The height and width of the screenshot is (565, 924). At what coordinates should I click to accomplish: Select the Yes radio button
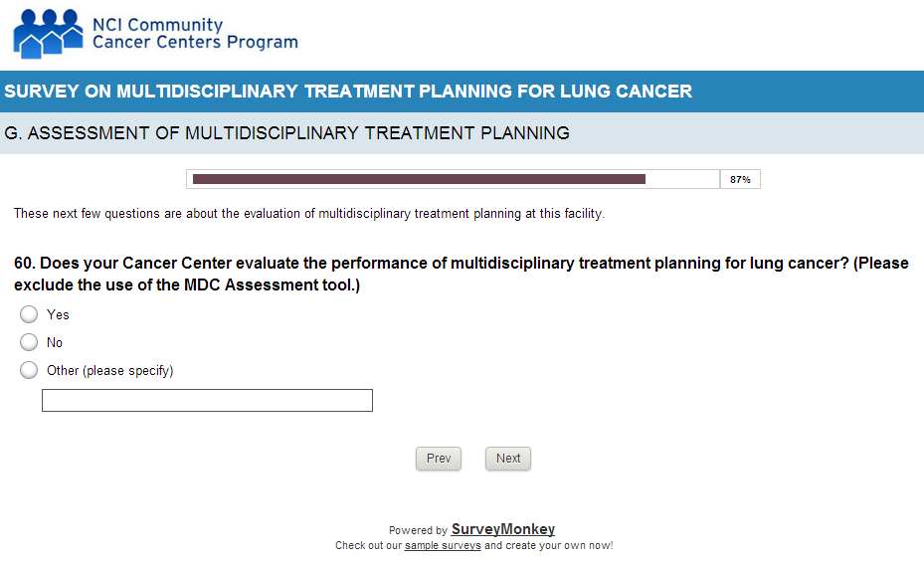point(29,314)
